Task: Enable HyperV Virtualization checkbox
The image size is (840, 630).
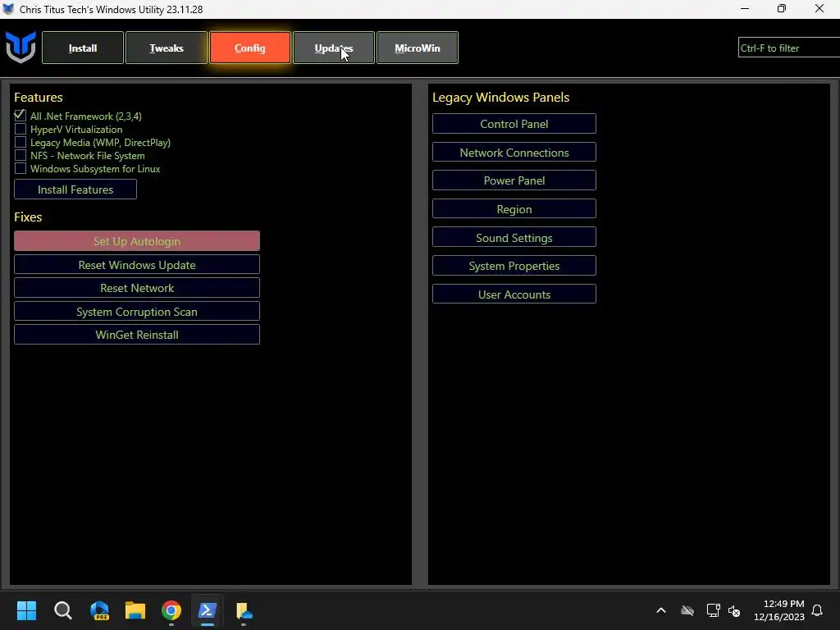Action: pyautogui.click(x=21, y=129)
